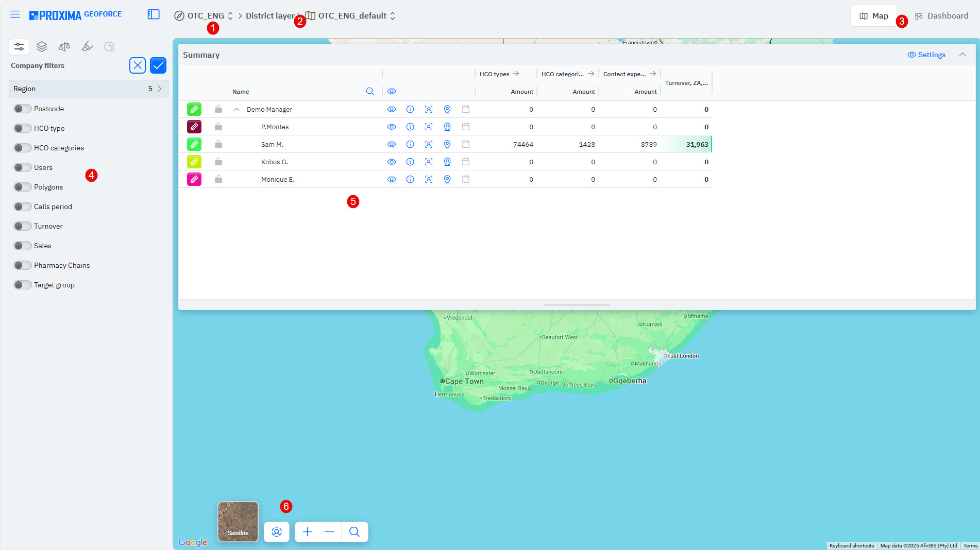The height and width of the screenshot is (550, 980).
Task: Click the Street View pegman on the map
Action: click(x=277, y=532)
